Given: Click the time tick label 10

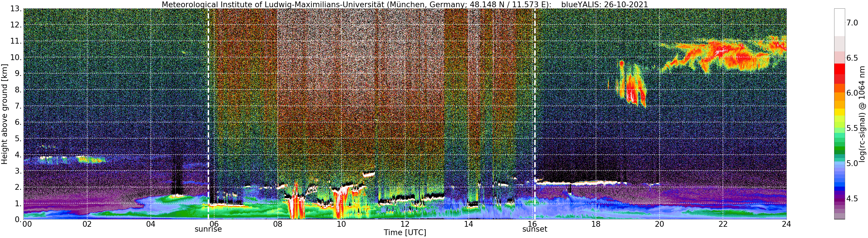Looking at the screenshot, I should click(341, 224).
